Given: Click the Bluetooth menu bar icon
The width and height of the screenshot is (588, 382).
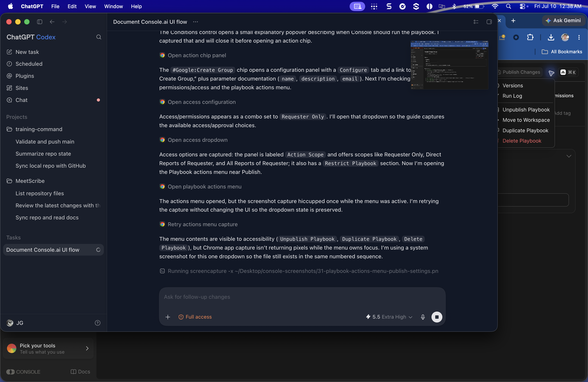Looking at the screenshot, I should tap(454, 6).
